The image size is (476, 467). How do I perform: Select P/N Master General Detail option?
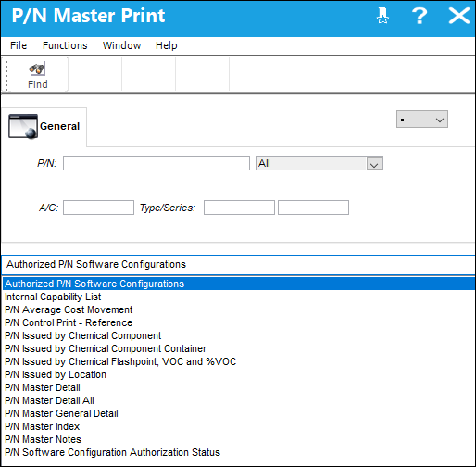(x=239, y=413)
